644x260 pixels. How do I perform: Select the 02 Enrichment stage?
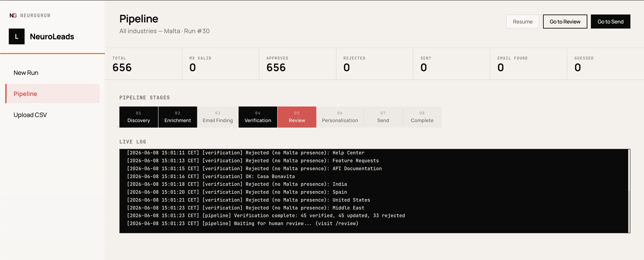pos(178,117)
